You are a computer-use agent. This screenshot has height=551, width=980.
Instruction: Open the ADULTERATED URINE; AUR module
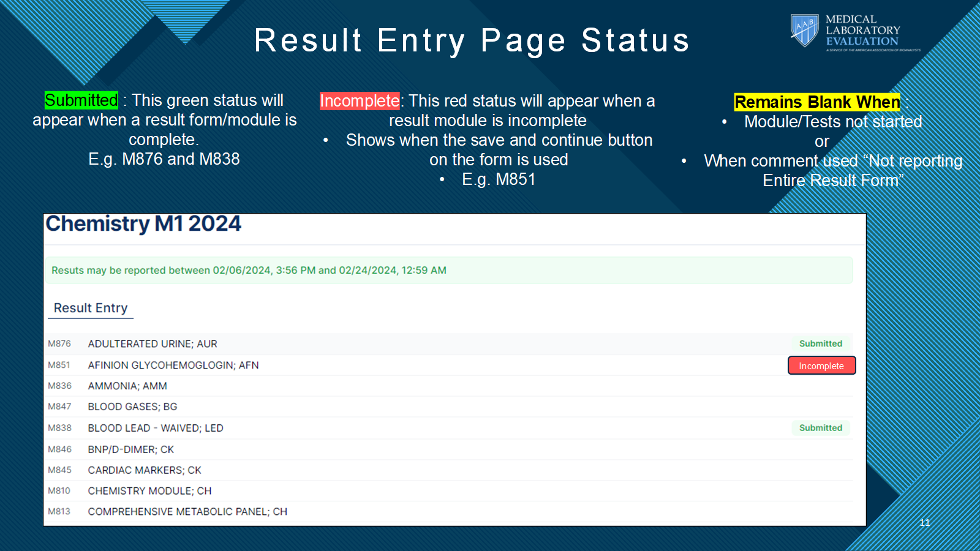pos(153,344)
